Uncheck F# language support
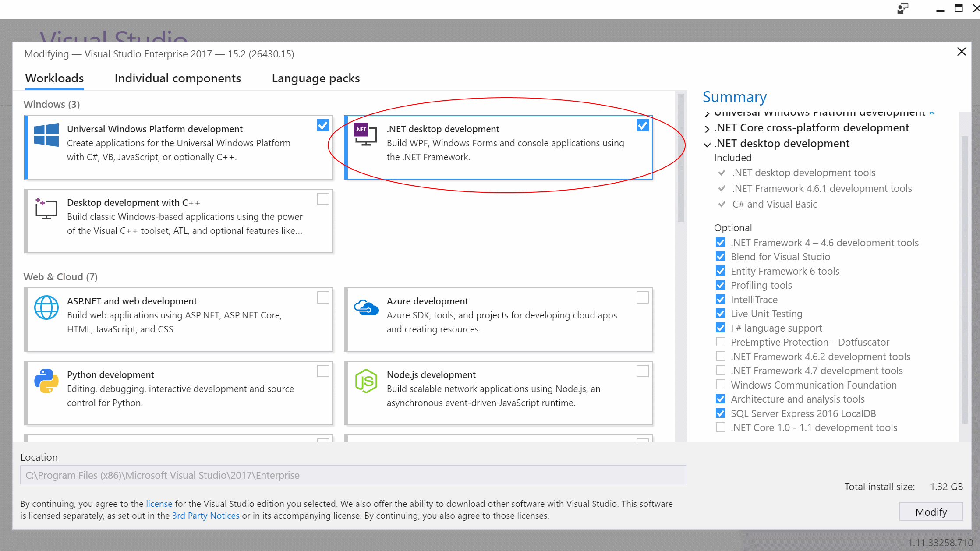 pos(720,328)
